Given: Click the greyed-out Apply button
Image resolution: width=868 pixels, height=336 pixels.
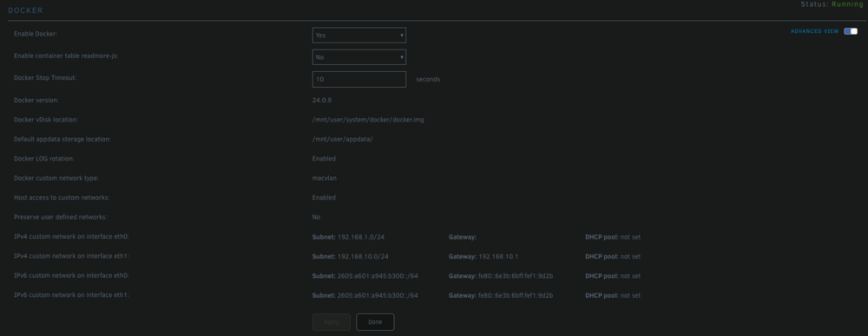Looking at the screenshot, I should coord(331,322).
